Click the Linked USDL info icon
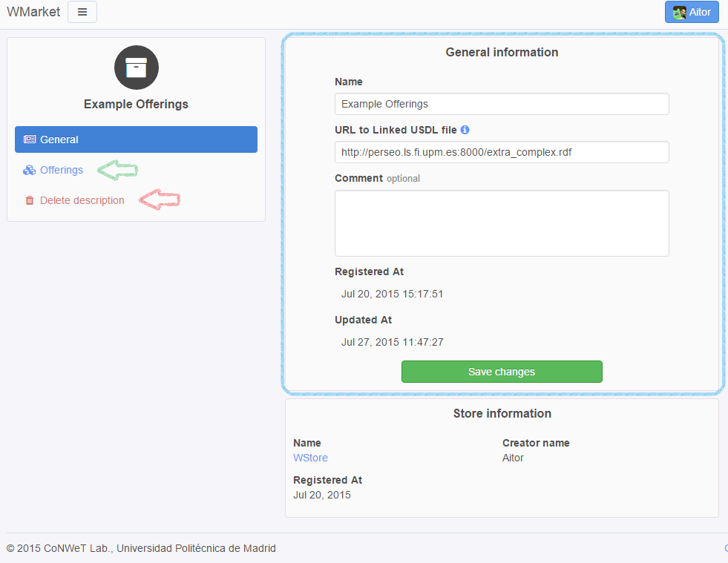Screen dimensions: 728x563 (x=465, y=130)
